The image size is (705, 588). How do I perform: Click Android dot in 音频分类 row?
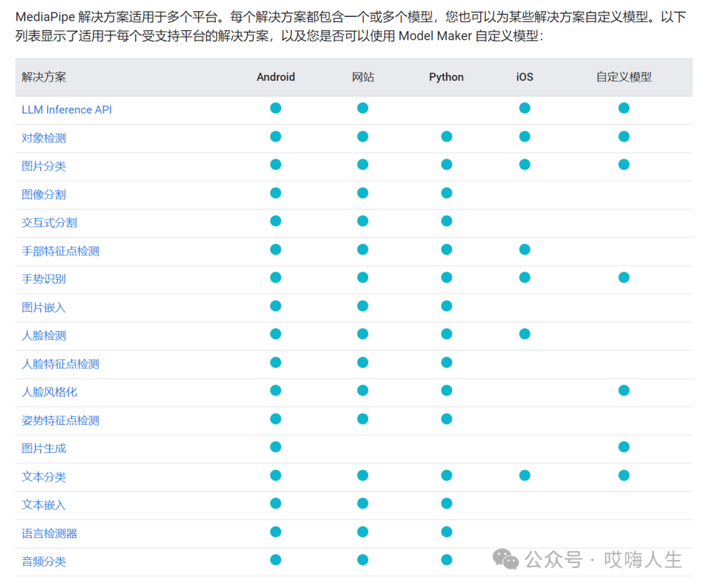pos(275,560)
